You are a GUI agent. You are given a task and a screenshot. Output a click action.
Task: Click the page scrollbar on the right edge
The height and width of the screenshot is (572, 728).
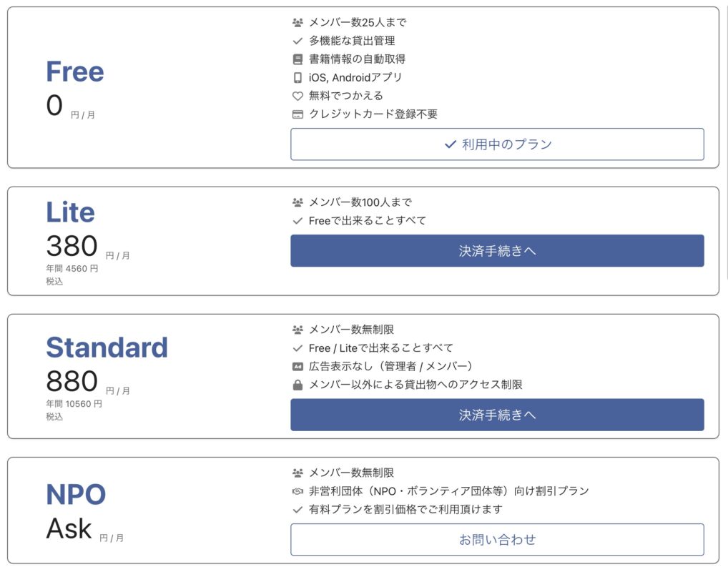pos(725,143)
